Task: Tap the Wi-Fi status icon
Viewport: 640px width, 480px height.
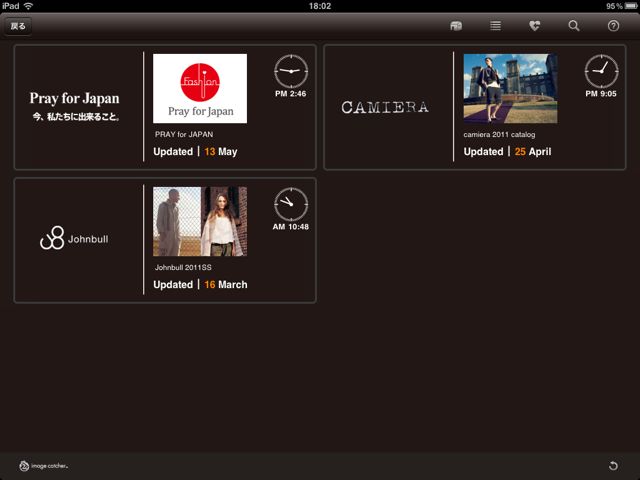Action: (x=28, y=6)
